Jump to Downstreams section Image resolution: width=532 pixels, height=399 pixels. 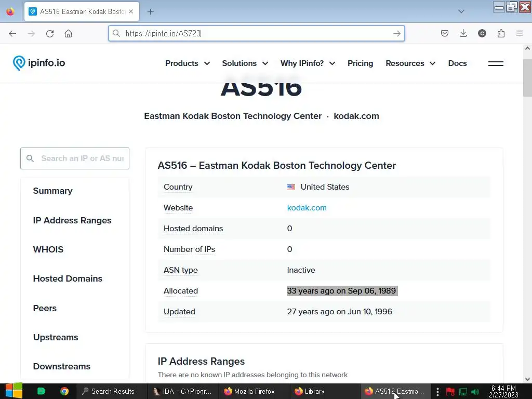pyautogui.click(x=62, y=366)
